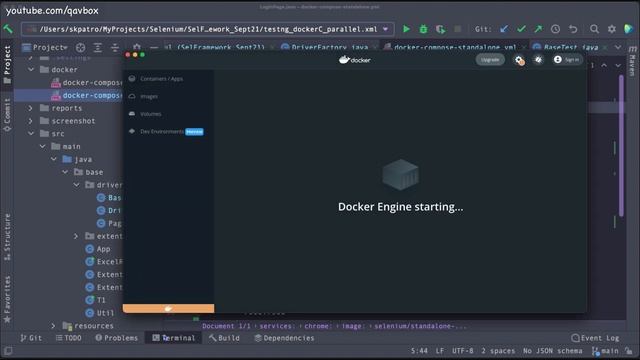Collapse the src folder
Image resolution: width=640 pixels, height=360 pixels.
coord(31,133)
